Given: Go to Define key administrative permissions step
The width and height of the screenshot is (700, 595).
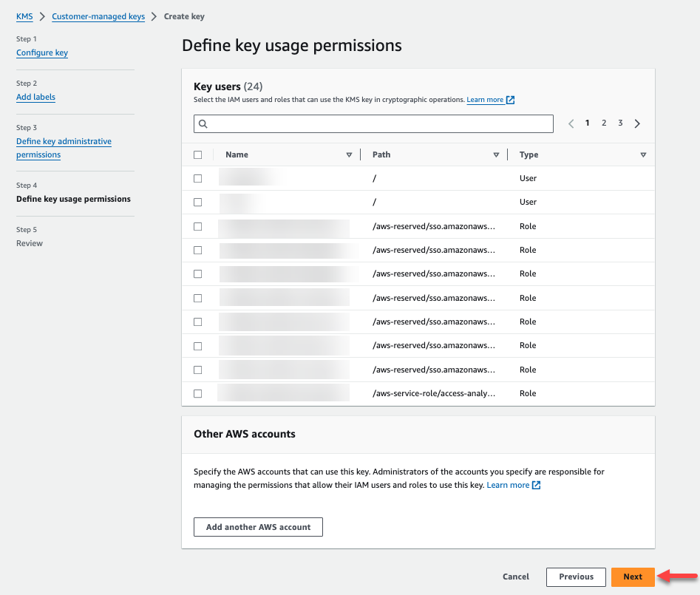Looking at the screenshot, I should (x=64, y=148).
